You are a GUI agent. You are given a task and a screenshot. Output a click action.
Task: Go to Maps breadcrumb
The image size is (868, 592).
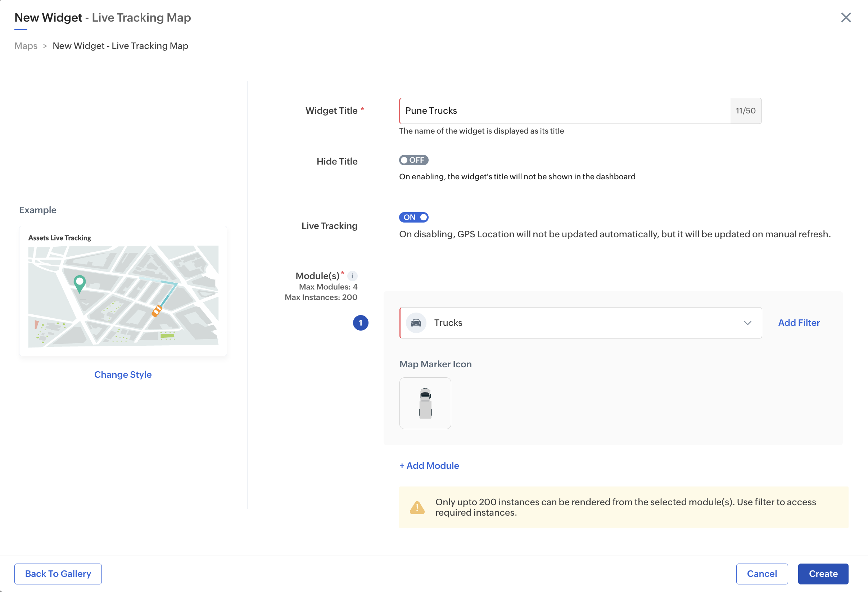(x=26, y=46)
